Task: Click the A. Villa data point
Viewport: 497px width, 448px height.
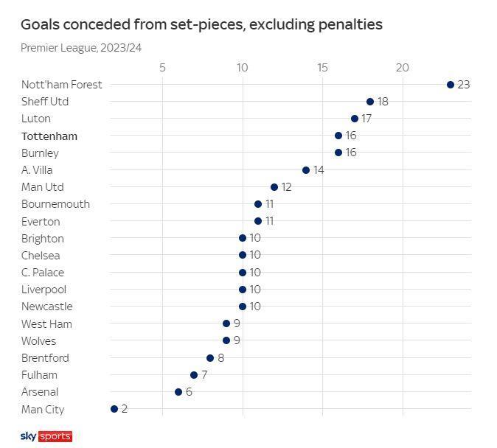Action: (306, 170)
